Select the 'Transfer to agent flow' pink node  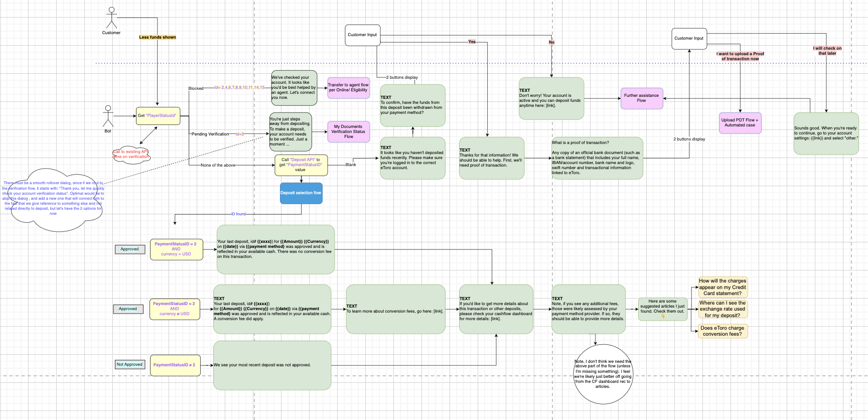pyautogui.click(x=348, y=88)
